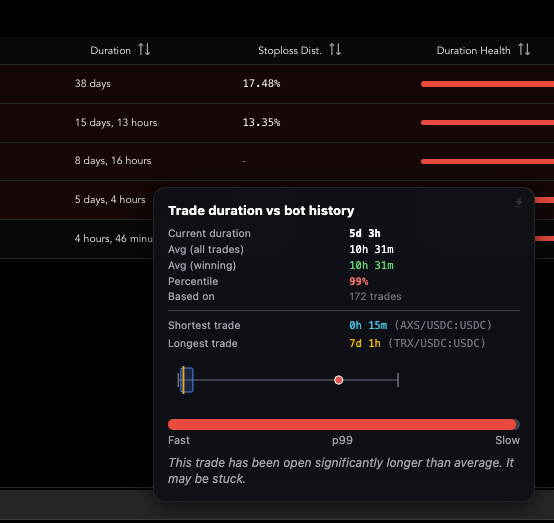554x523 pixels.
Task: Click the TRX/USDC:USDC pair label
Action: point(437,343)
